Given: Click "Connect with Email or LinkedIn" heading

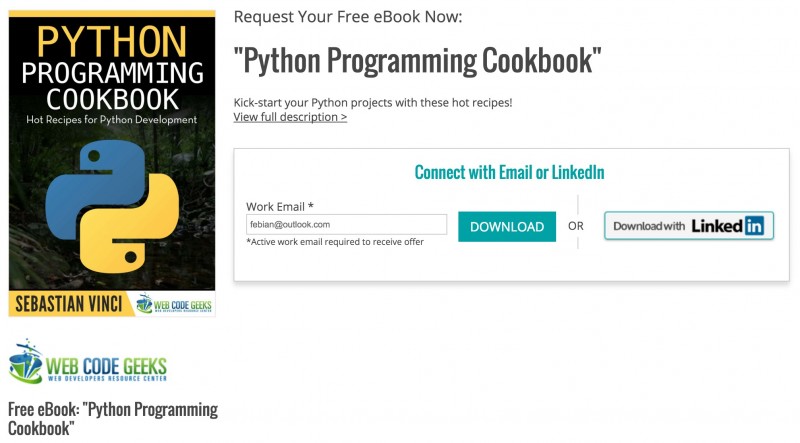Looking at the screenshot, I should [x=509, y=173].
